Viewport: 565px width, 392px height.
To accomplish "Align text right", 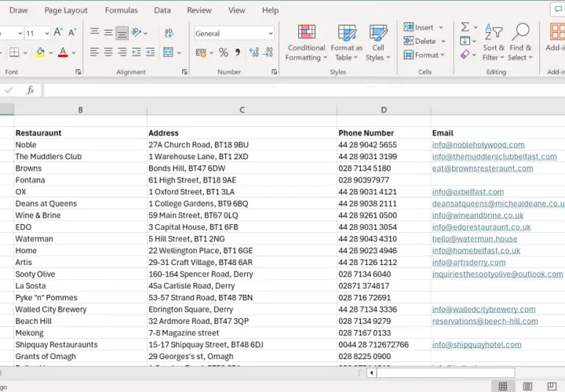I will [122, 53].
